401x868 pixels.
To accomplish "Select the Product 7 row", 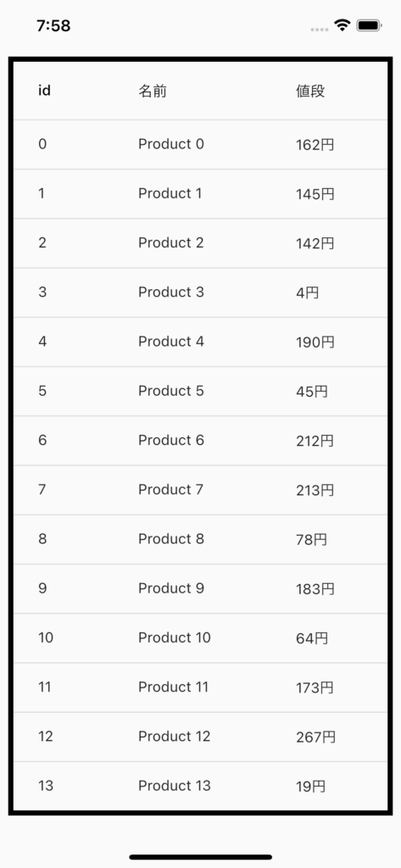I will point(200,490).
